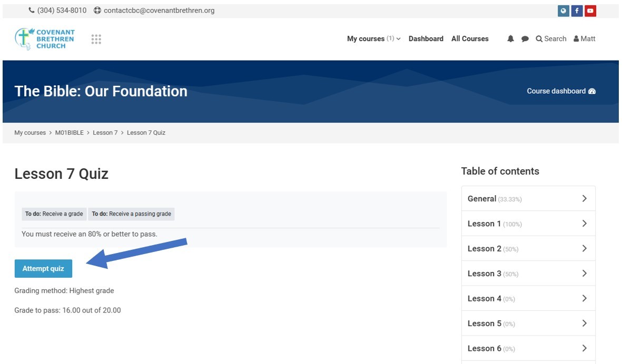
Task: Click the M01BIBLE breadcrumb link
Action: pos(70,133)
